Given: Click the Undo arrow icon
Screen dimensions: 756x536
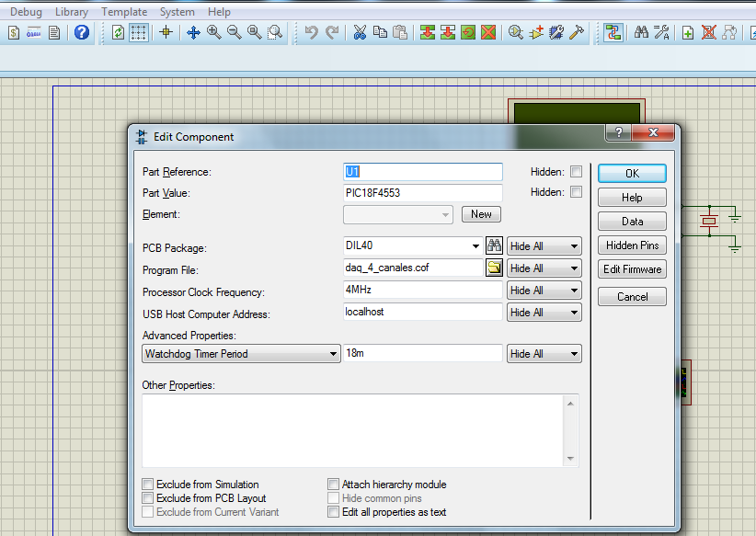Looking at the screenshot, I should point(312,33).
